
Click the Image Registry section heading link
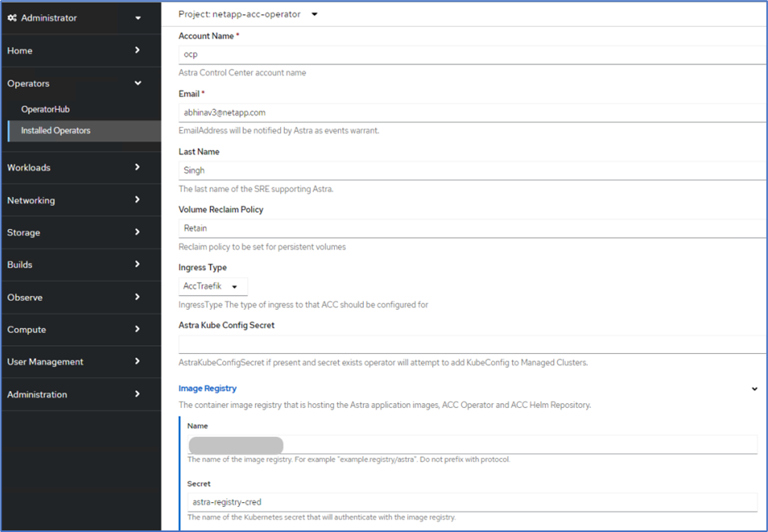[208, 388]
